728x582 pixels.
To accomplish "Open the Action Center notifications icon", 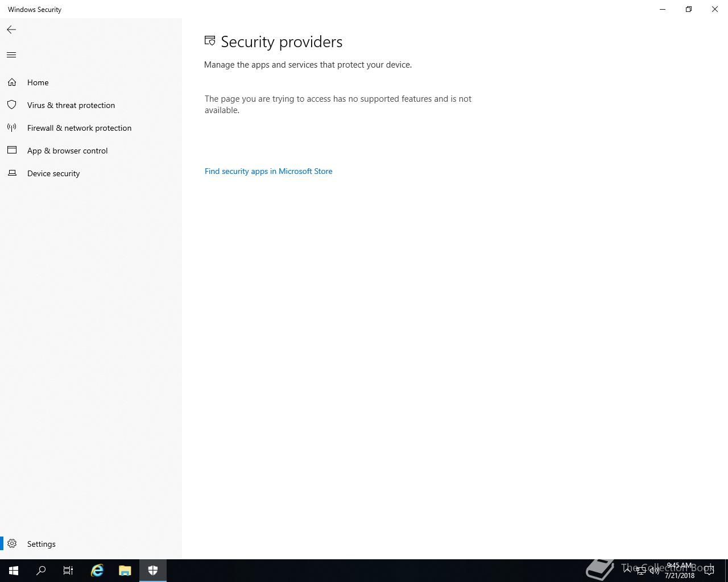I will 709,571.
